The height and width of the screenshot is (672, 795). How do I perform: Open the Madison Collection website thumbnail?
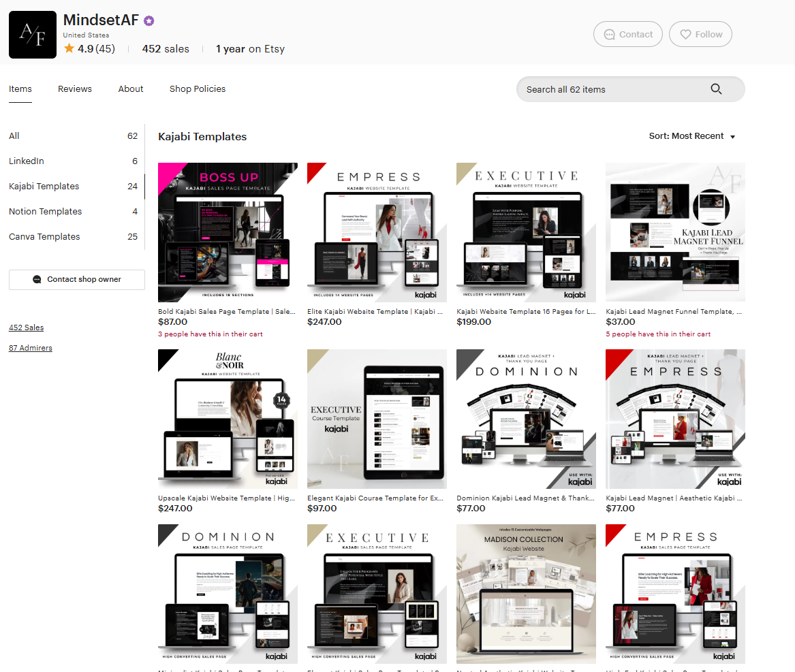[527, 594]
